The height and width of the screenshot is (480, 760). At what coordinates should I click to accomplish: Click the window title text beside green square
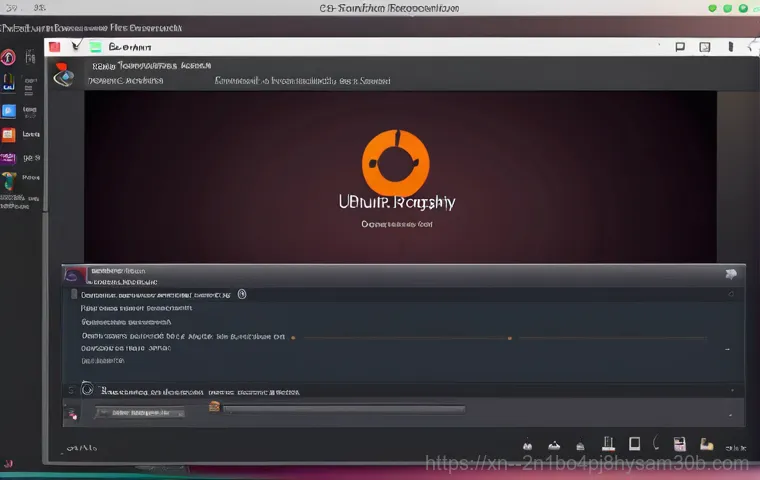point(130,47)
